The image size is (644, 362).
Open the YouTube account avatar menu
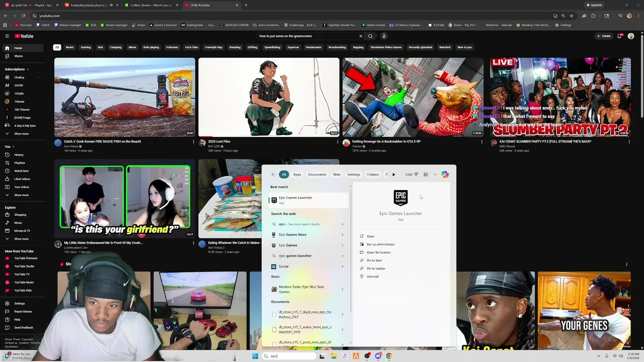(x=630, y=36)
